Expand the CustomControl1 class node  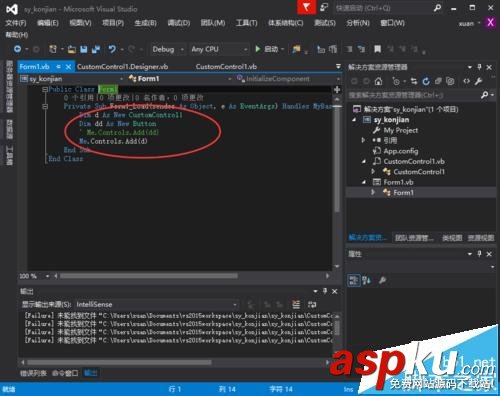point(373,172)
